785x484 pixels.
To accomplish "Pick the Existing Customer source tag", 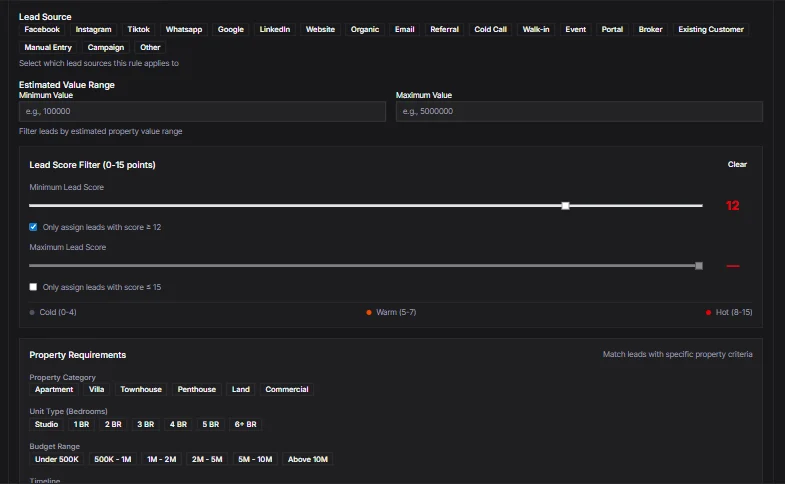I will (711, 30).
